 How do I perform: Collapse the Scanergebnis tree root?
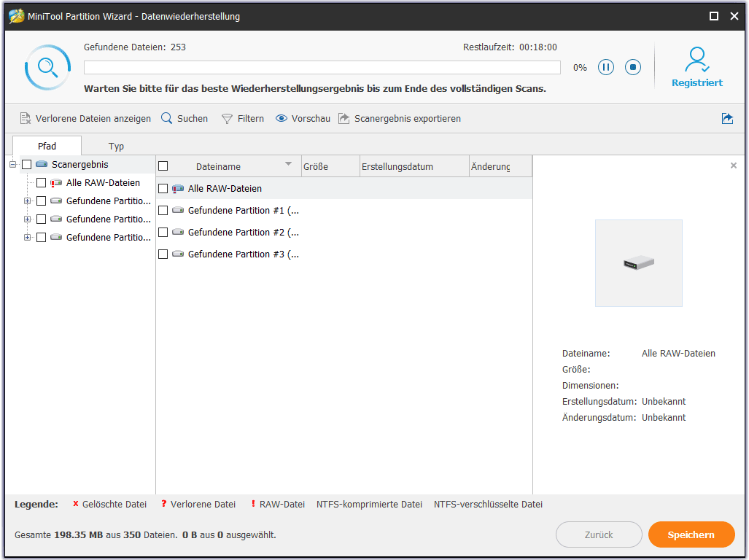tap(13, 165)
